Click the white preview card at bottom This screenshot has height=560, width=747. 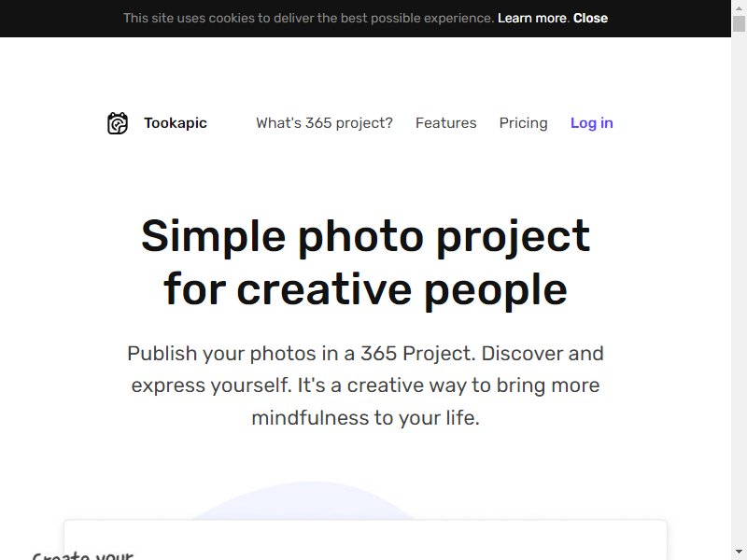tap(365, 540)
